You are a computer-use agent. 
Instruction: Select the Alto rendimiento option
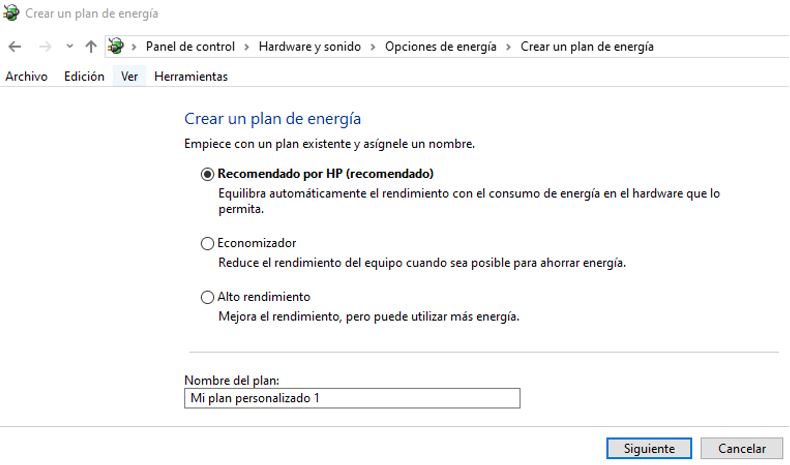[x=208, y=297]
